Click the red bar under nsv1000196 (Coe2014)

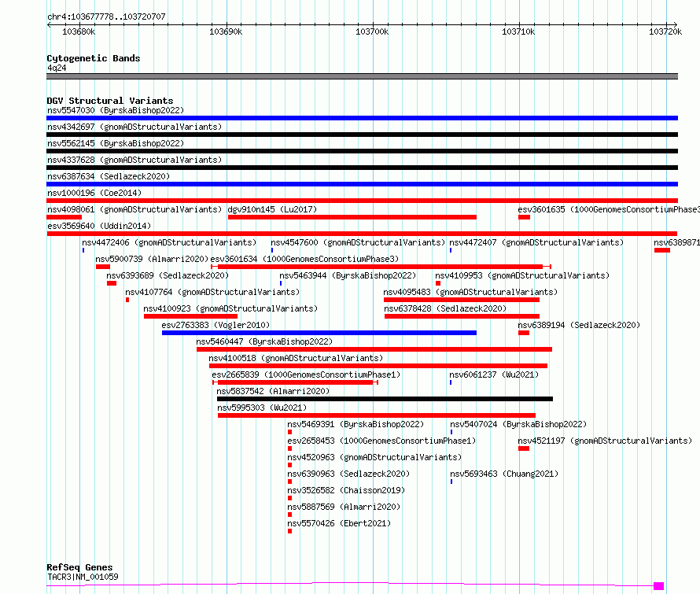362,201
